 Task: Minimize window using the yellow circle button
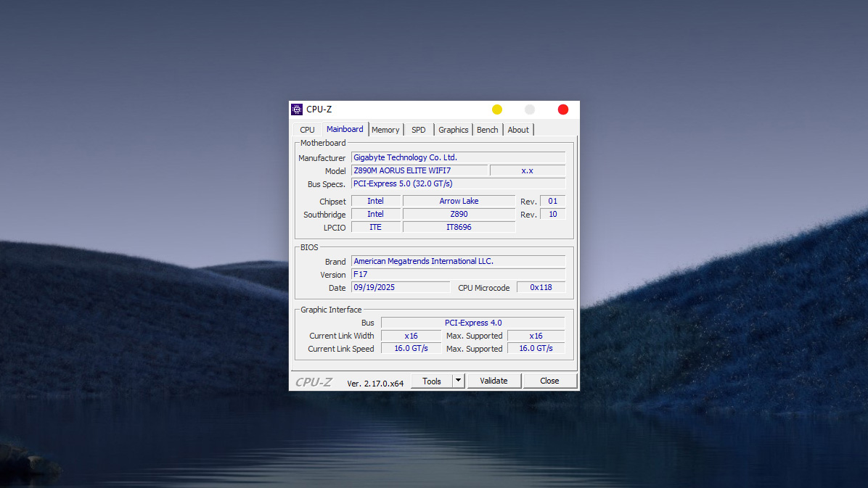[x=497, y=109]
